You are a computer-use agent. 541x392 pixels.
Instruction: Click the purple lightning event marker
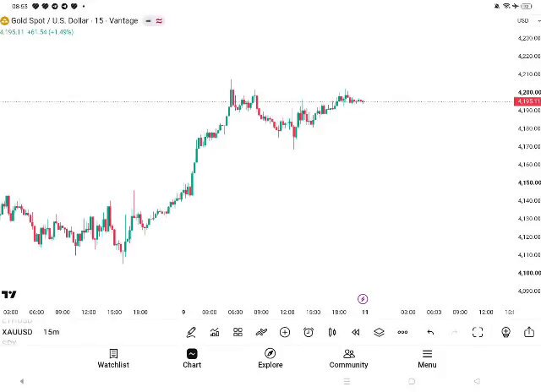(363, 299)
